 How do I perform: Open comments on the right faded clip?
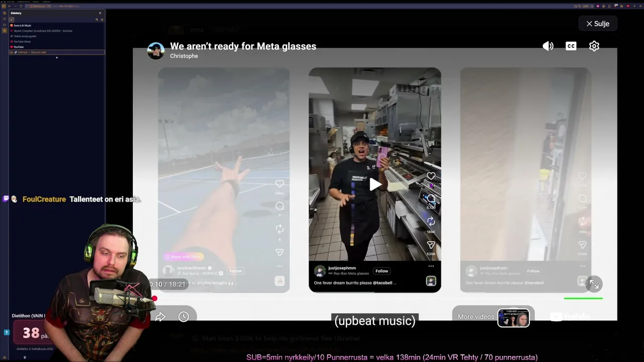coord(583,199)
